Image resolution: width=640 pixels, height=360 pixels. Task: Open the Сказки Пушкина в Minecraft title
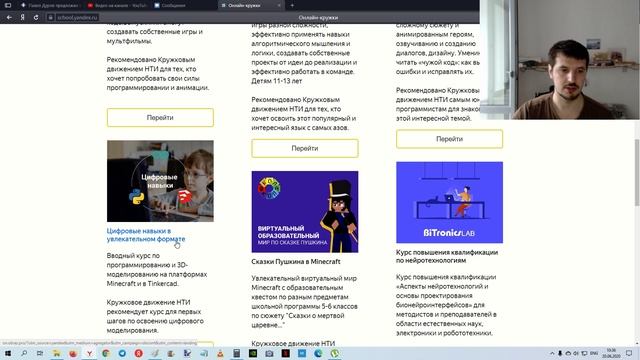(296, 262)
